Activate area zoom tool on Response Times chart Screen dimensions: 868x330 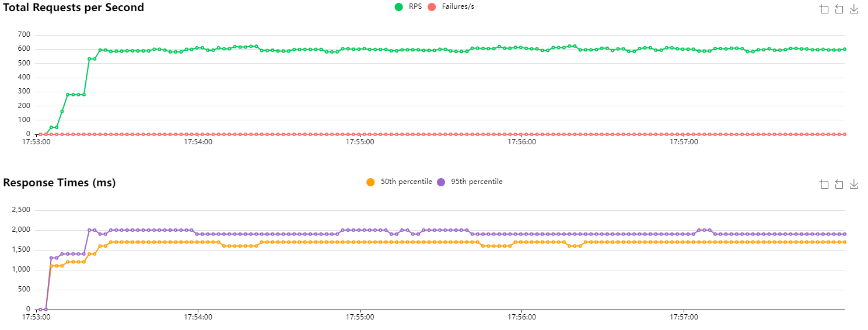coord(824,185)
